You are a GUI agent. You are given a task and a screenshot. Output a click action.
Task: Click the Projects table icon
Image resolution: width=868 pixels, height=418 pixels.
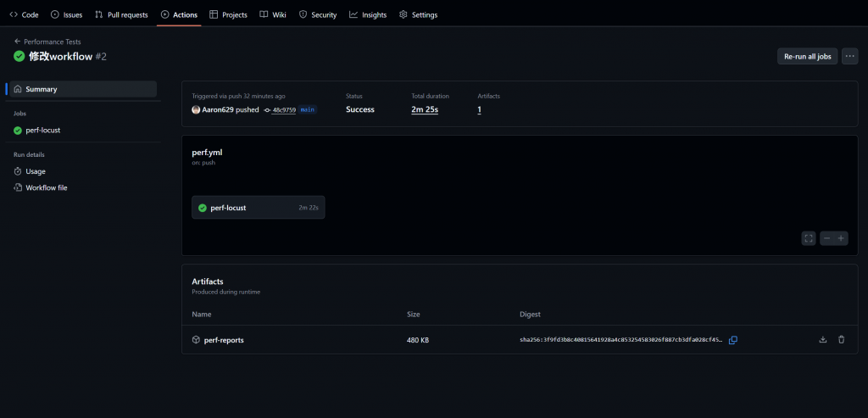(214, 15)
